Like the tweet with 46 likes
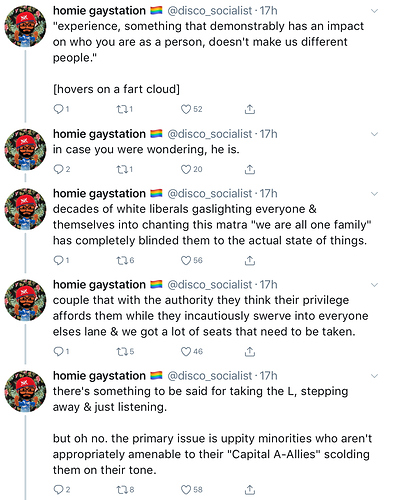The width and height of the screenshot is (397, 500). point(186,351)
